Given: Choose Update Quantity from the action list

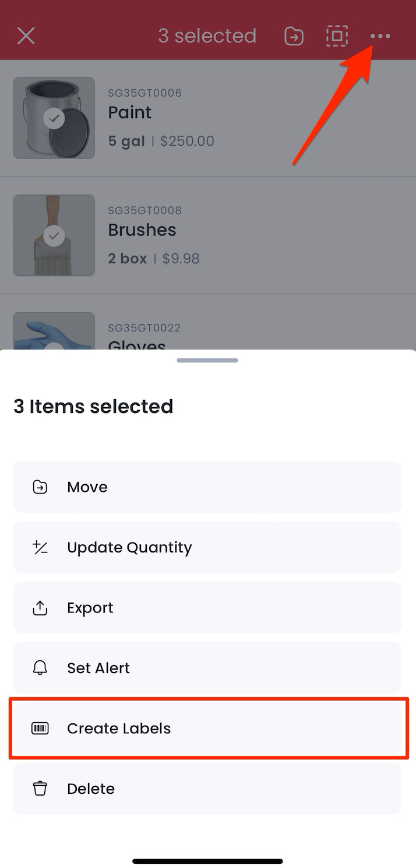Looking at the screenshot, I should 207,547.
